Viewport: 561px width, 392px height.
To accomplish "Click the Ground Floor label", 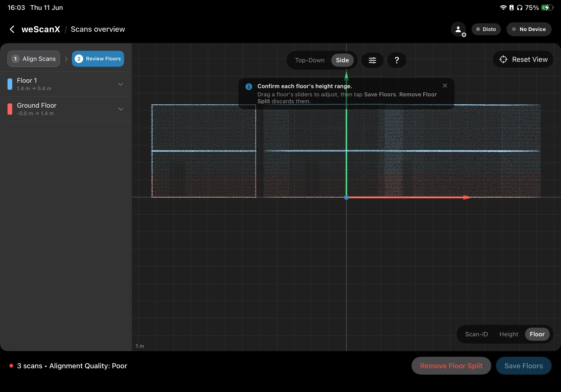I will 37,105.
